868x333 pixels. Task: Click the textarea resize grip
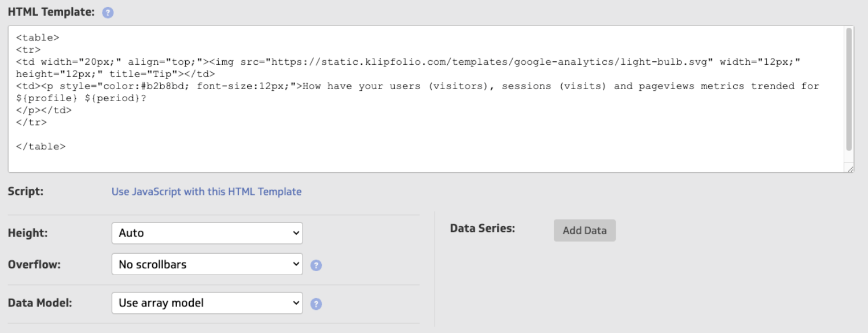click(x=851, y=169)
